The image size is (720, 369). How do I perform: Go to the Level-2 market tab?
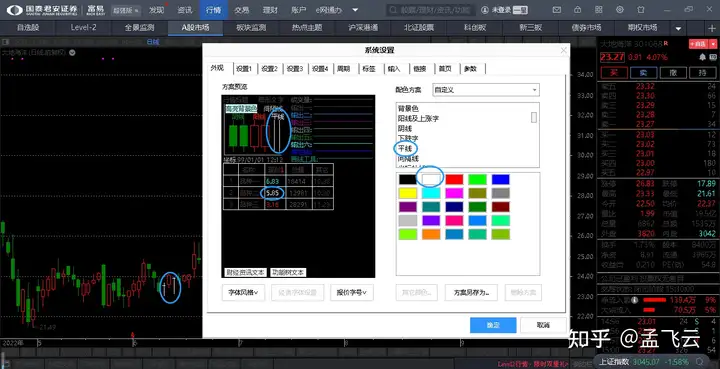[x=84, y=28]
